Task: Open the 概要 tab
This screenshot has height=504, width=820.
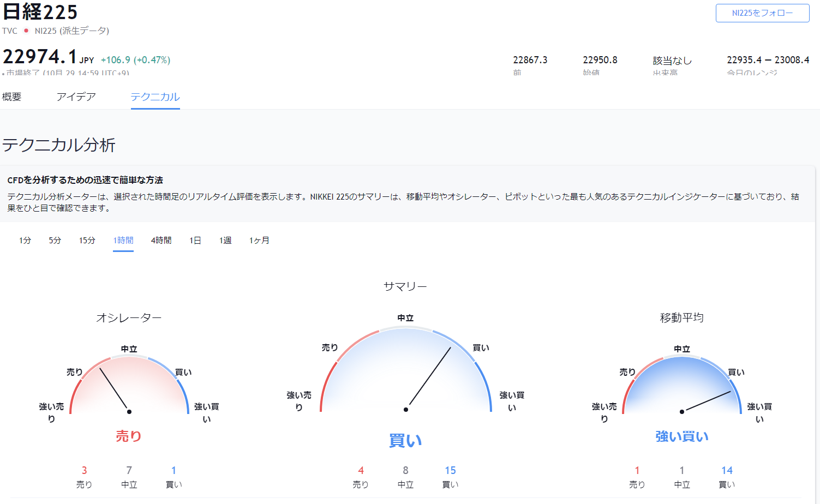Action: coord(12,97)
